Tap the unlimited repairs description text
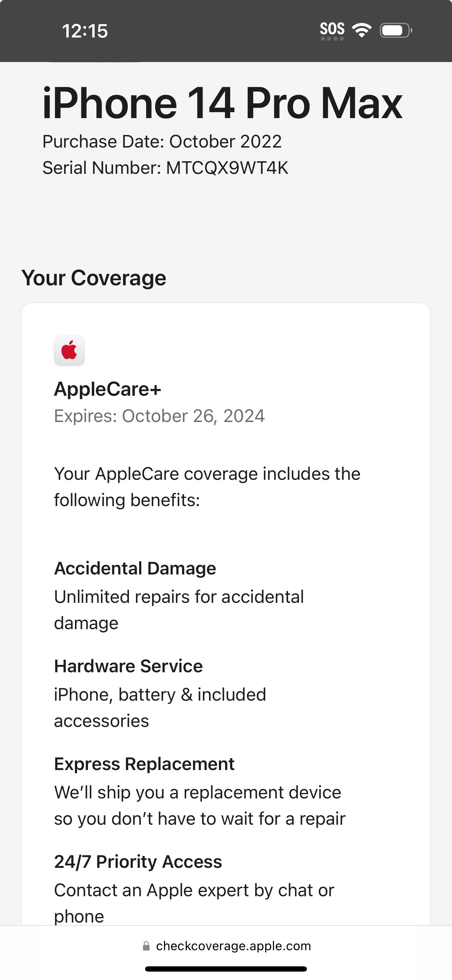The image size is (452, 980). point(179,610)
